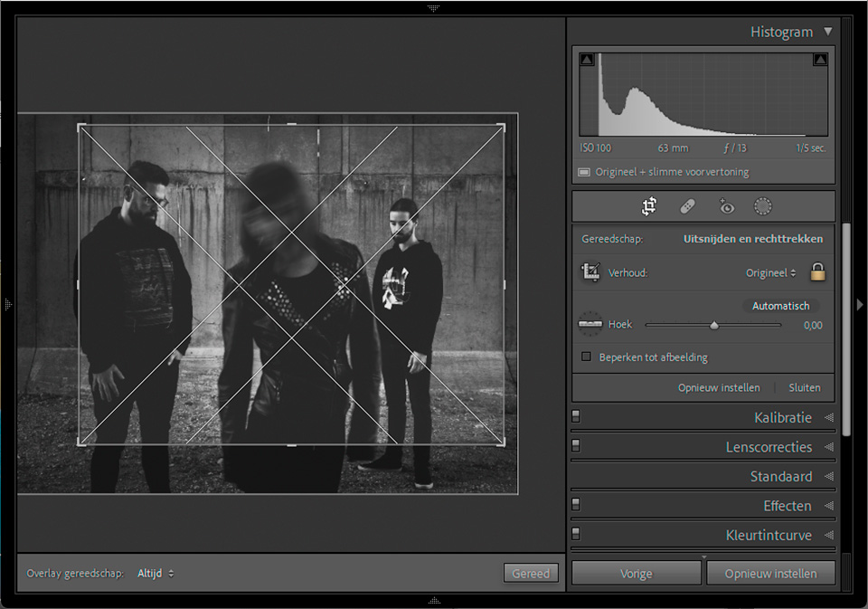Screen dimensions: 868x609
Task: Expand the Kleurtintcurve panel
Action: click(x=829, y=536)
